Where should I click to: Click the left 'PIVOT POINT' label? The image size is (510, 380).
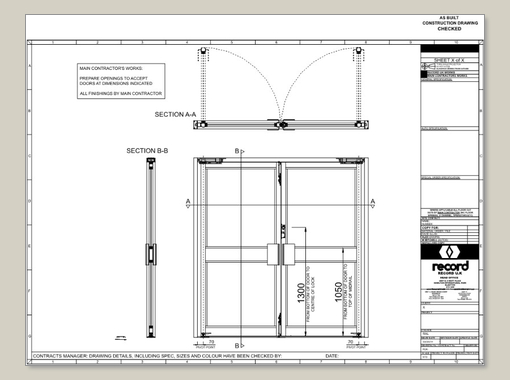click(x=205, y=347)
